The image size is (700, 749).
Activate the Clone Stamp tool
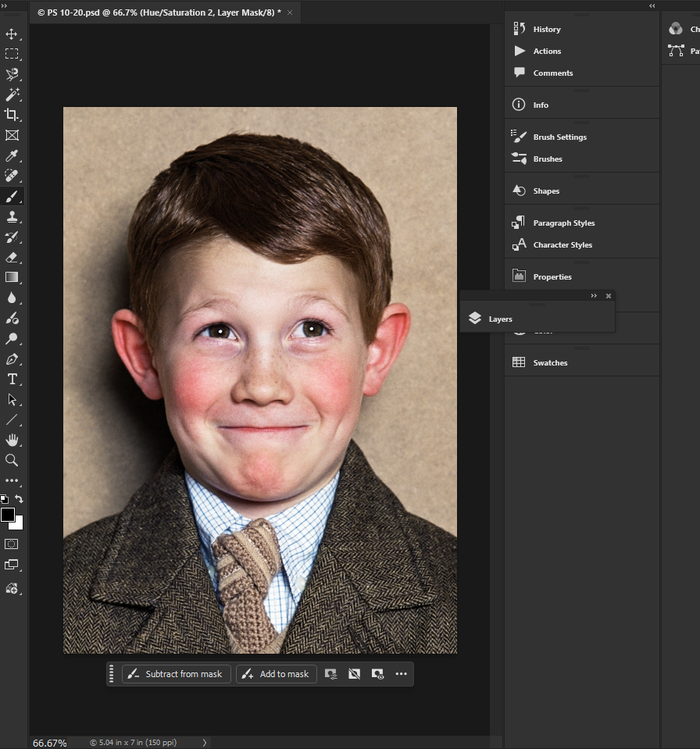(x=12, y=216)
